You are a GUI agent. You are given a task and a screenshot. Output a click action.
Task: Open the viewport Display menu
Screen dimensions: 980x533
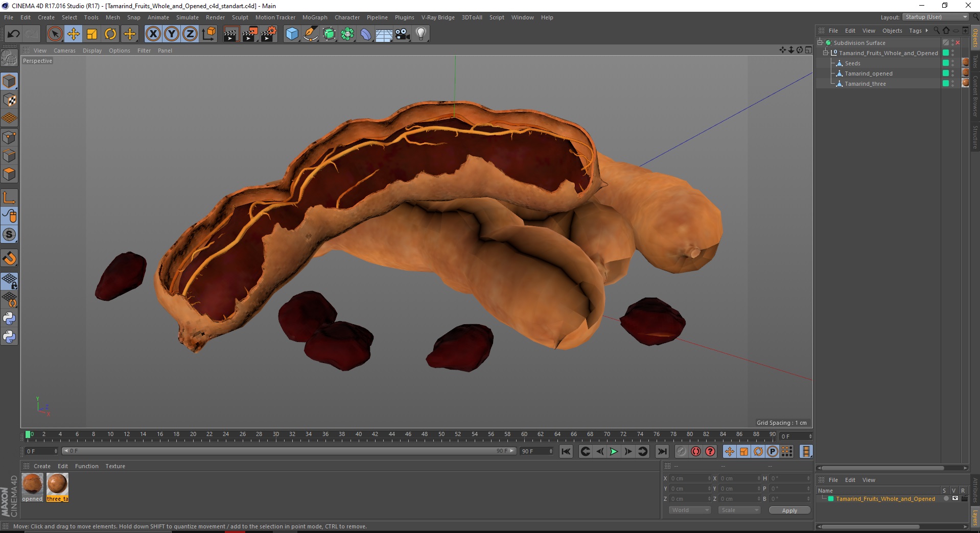pos(92,51)
